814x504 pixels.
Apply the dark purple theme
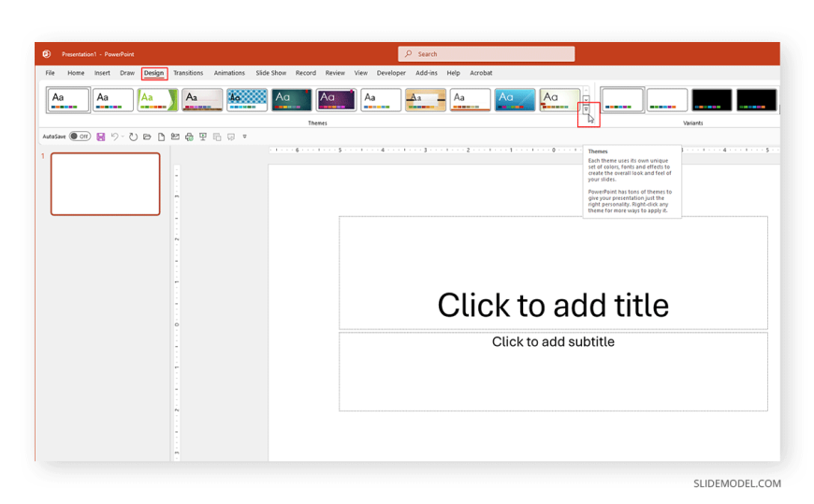tap(336, 100)
